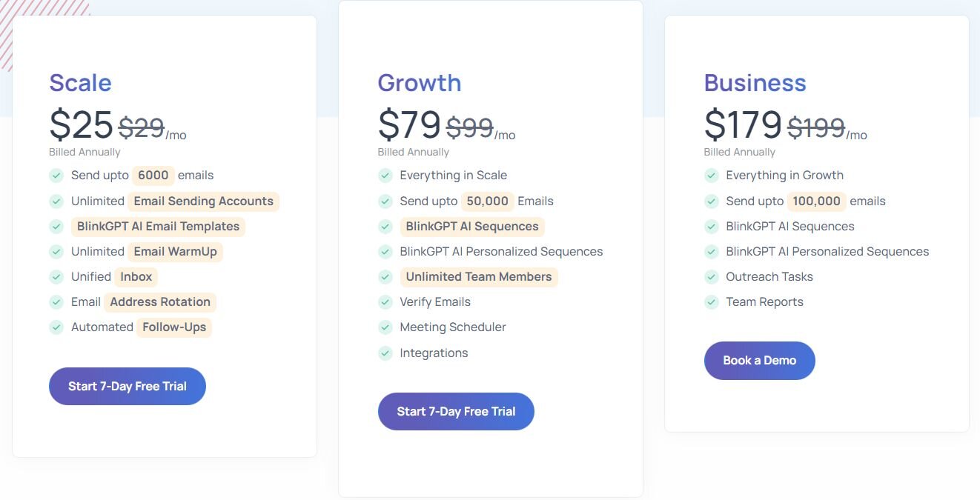Click the checkmark beside Integrations
Viewport: 980px width, 500px height.
click(385, 353)
